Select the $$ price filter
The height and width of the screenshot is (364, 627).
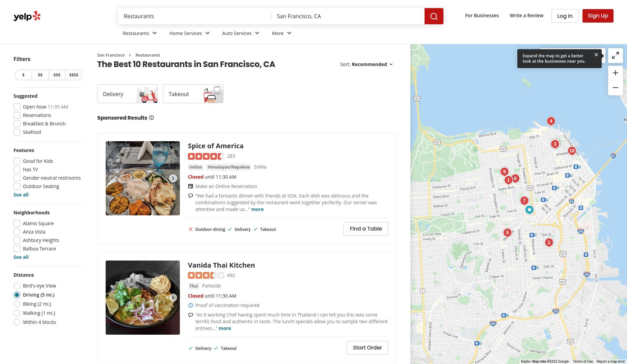coord(40,75)
